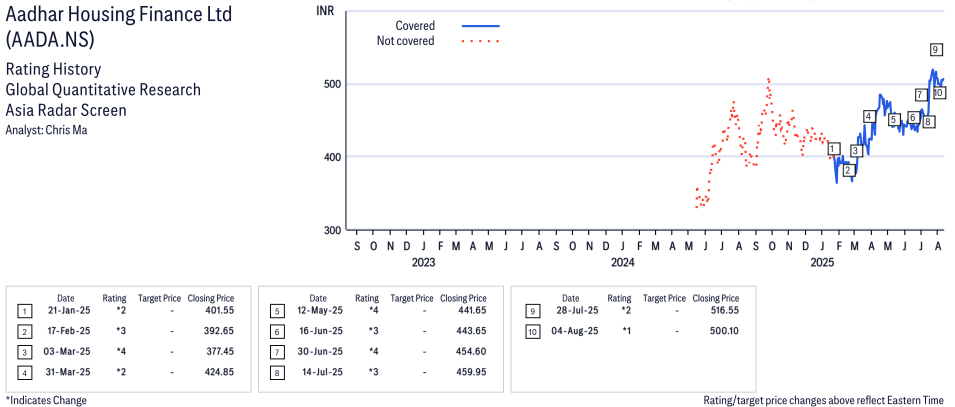
Task: Select chart marker 4 near April 2025
Action: pyautogui.click(x=869, y=116)
